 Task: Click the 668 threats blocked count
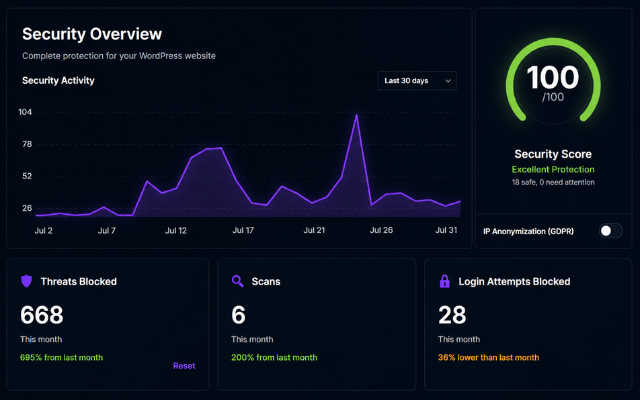point(42,315)
